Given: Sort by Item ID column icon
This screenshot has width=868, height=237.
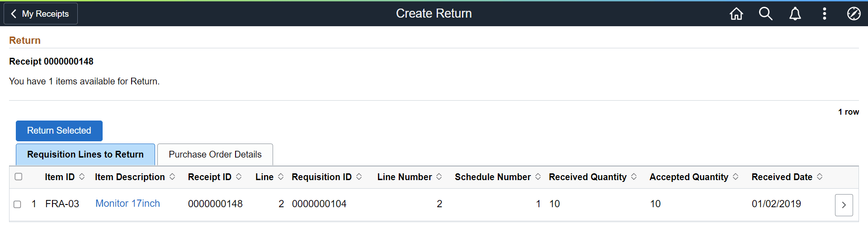Looking at the screenshot, I should click(82, 177).
